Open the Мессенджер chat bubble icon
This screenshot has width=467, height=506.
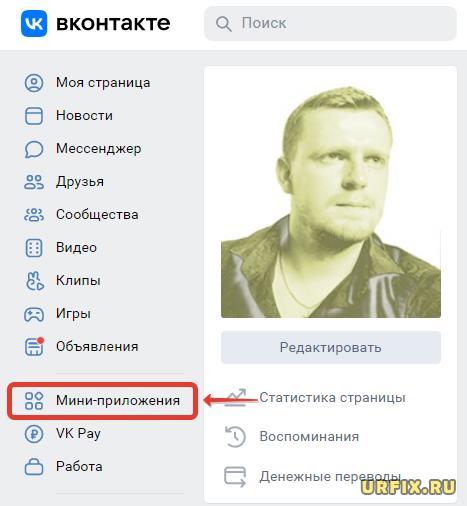click(x=34, y=149)
